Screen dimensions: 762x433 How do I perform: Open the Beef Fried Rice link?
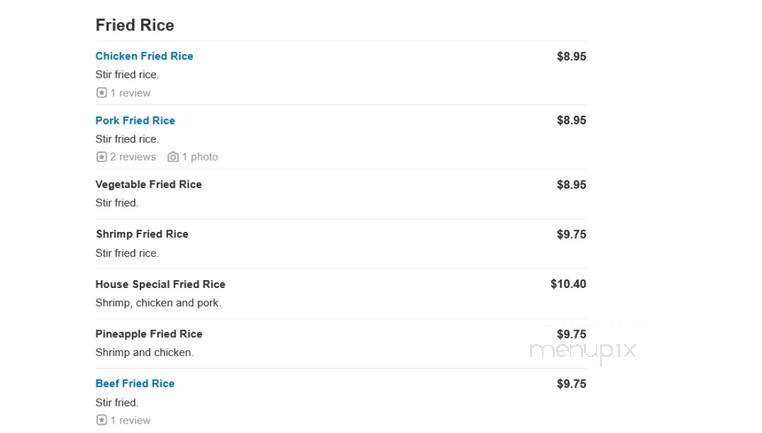(135, 383)
